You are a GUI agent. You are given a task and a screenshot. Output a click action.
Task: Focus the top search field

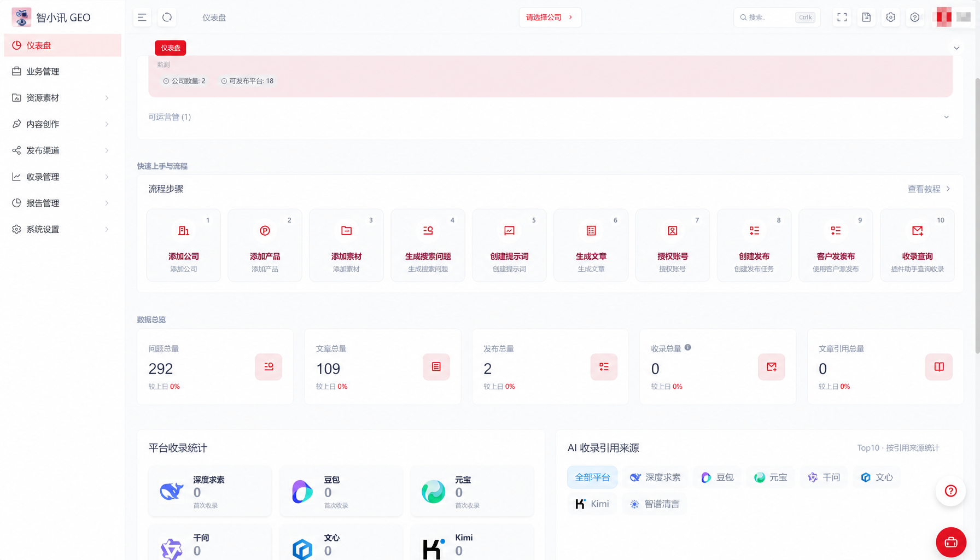click(777, 17)
